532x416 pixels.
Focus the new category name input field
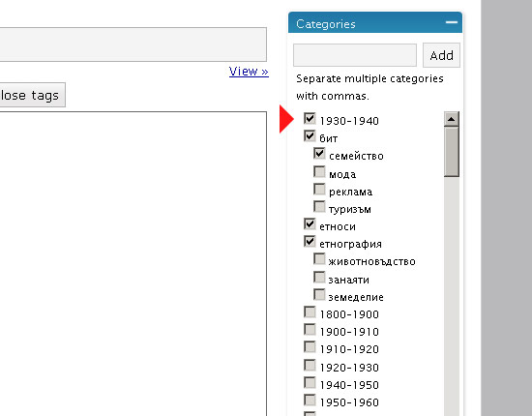(x=355, y=55)
